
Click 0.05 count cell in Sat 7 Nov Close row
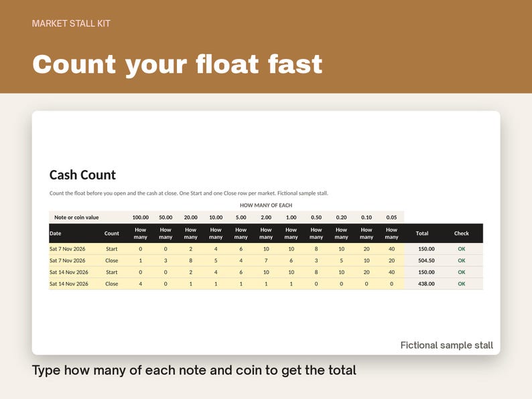point(391,260)
